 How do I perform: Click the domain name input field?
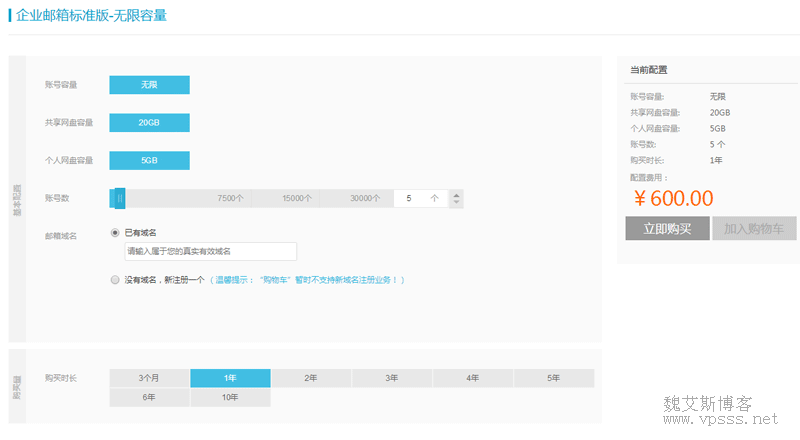coord(210,251)
